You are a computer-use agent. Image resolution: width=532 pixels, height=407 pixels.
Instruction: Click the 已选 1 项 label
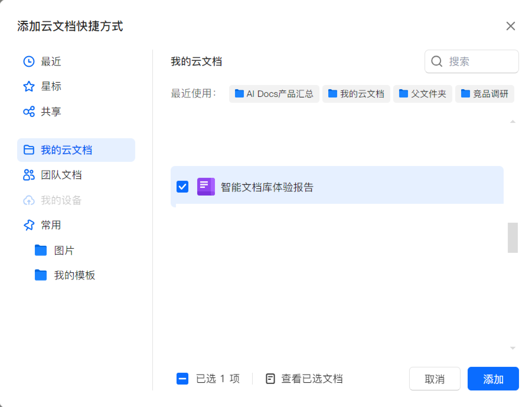point(218,379)
